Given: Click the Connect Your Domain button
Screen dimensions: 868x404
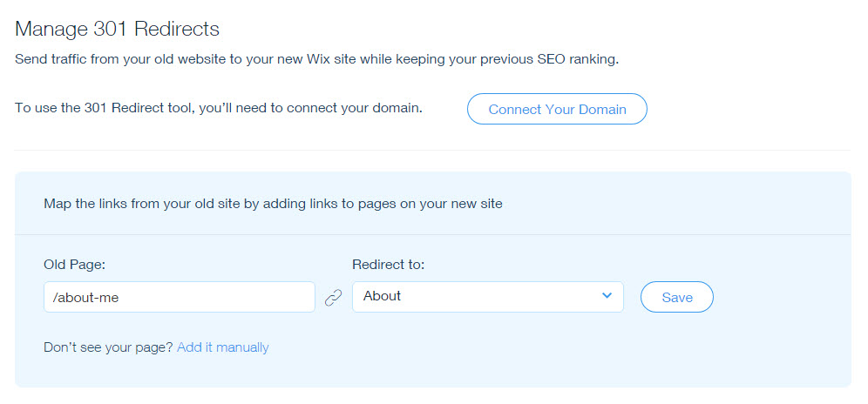Looking at the screenshot, I should [557, 110].
